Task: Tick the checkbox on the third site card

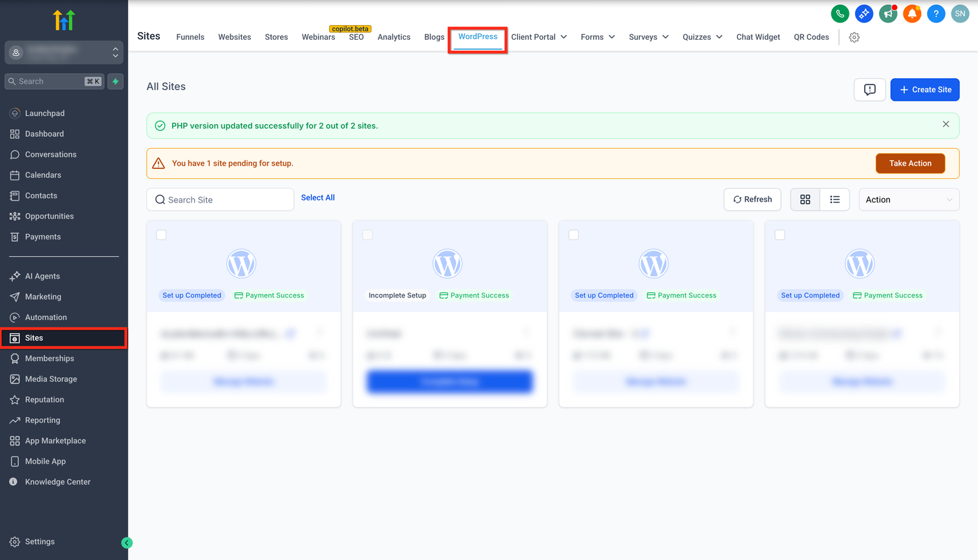Action: click(x=574, y=235)
